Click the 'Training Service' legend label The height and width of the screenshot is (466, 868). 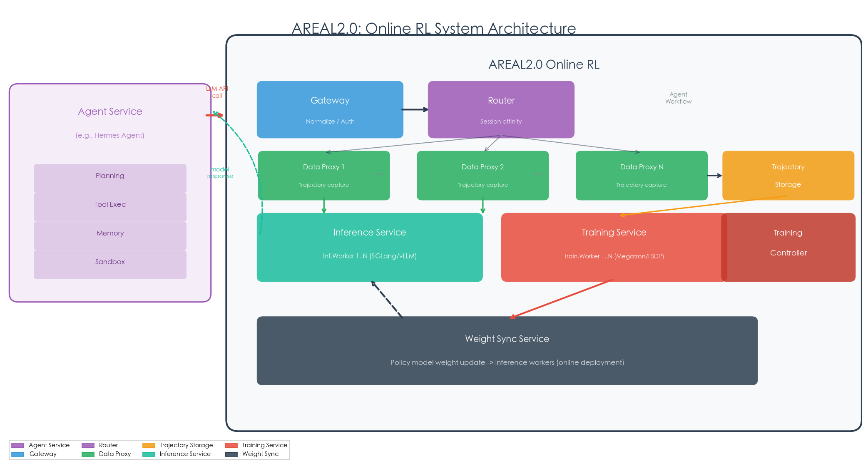click(x=265, y=445)
